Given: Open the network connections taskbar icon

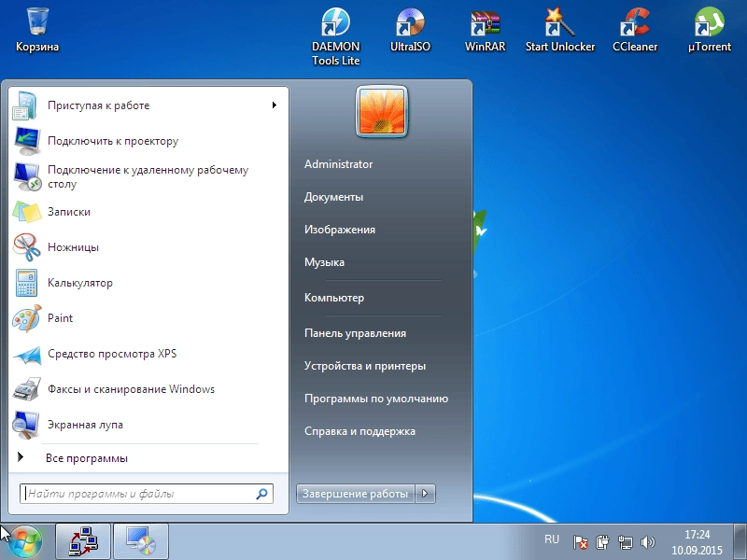Looking at the screenshot, I should pyautogui.click(x=83, y=541).
